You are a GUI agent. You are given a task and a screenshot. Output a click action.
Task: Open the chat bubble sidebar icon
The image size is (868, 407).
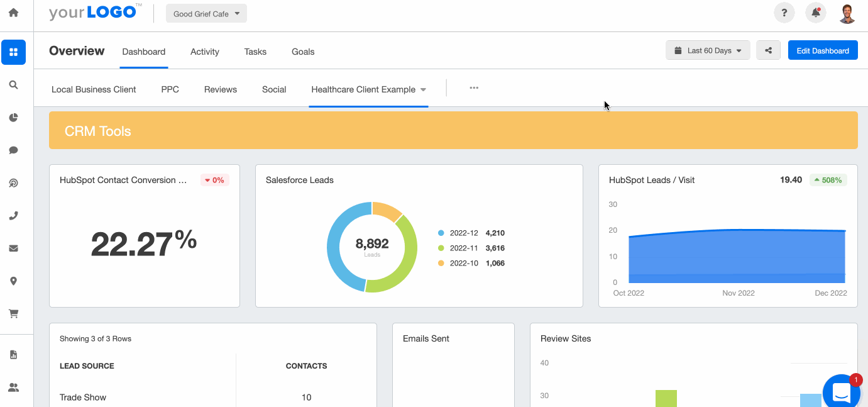[x=13, y=150]
